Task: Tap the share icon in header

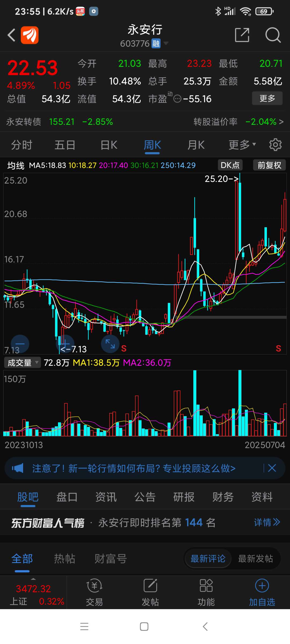Action: 242,35
